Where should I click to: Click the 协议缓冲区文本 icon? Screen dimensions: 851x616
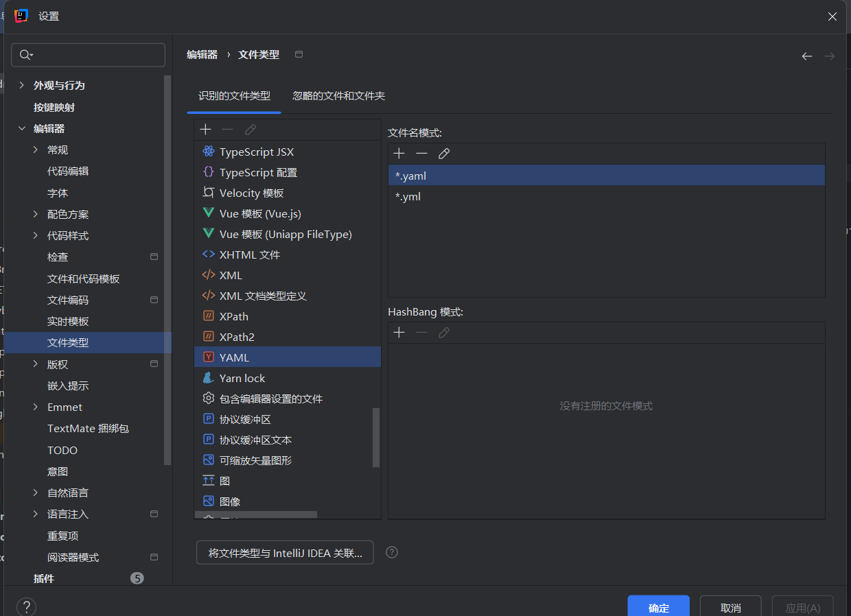coord(209,440)
